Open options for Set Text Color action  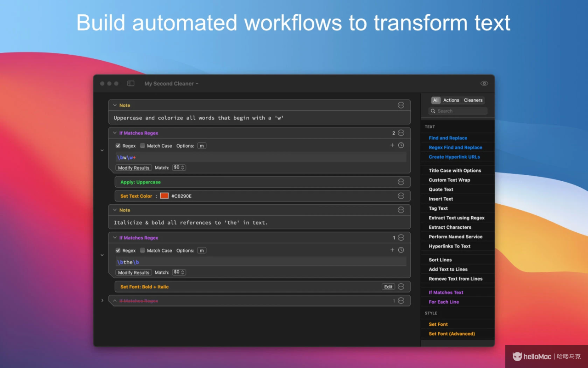coord(401,196)
